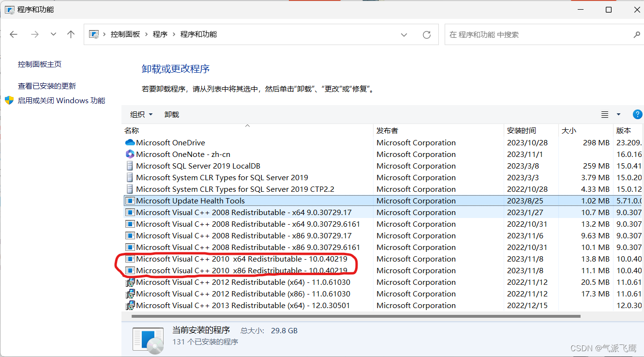The height and width of the screenshot is (357, 644).
Task: Select Visual C++ 2012 Redistributable (x86) name
Action: pos(243,294)
